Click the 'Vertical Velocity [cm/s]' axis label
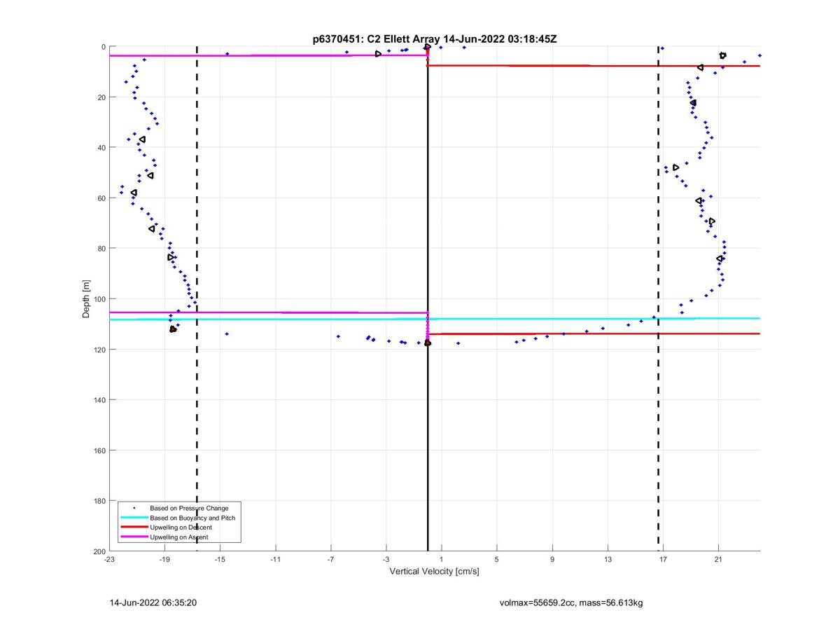The width and height of the screenshot is (840, 620). pos(434,571)
